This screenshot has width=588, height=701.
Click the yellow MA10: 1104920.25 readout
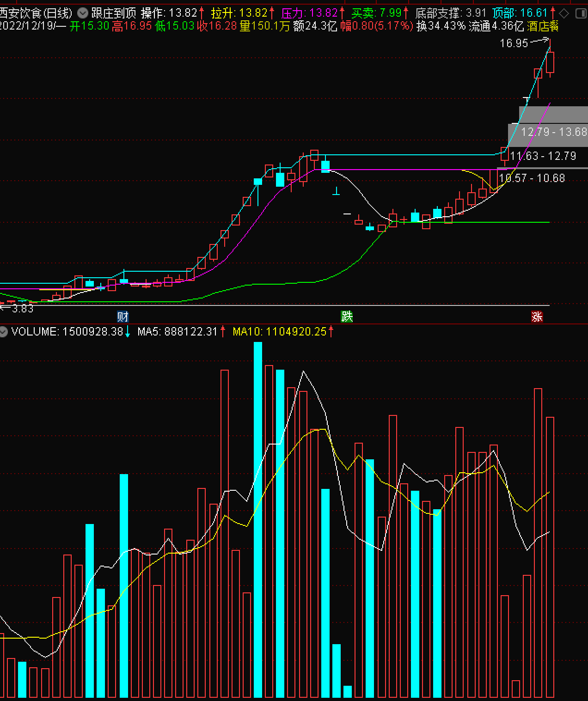click(280, 331)
